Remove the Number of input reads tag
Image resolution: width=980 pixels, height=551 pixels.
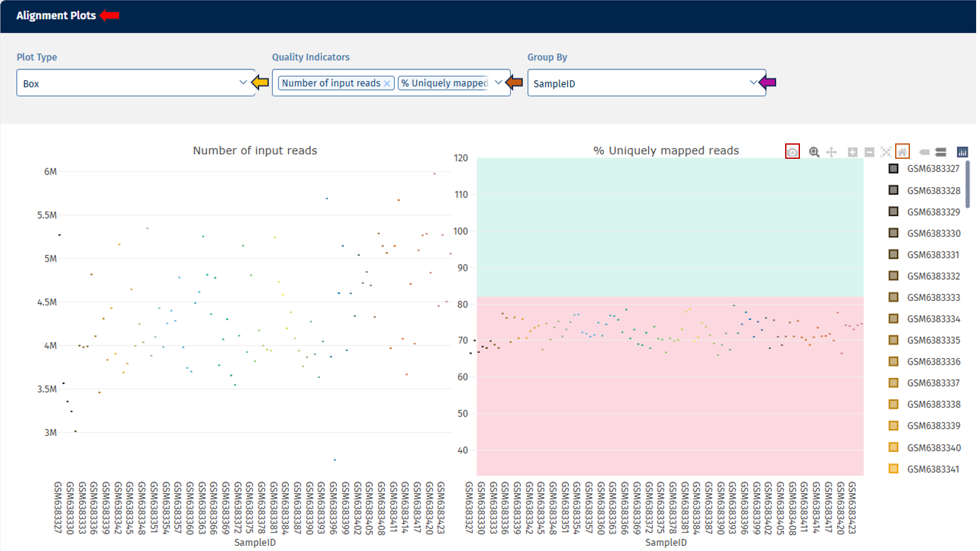tap(387, 84)
